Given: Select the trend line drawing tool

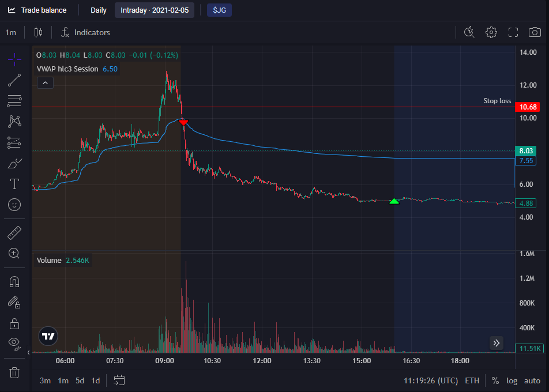Looking at the screenshot, I should 14,80.
